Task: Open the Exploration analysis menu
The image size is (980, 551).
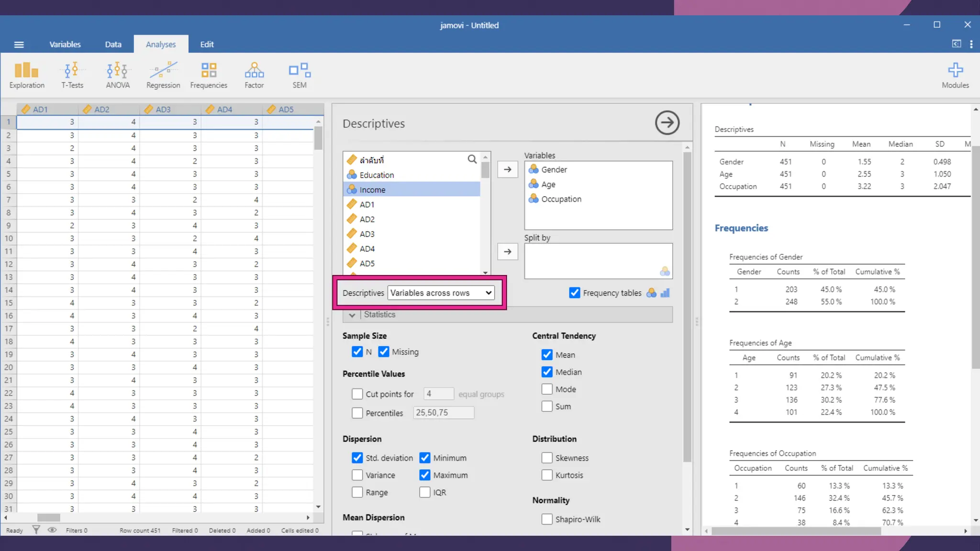Action: click(26, 75)
